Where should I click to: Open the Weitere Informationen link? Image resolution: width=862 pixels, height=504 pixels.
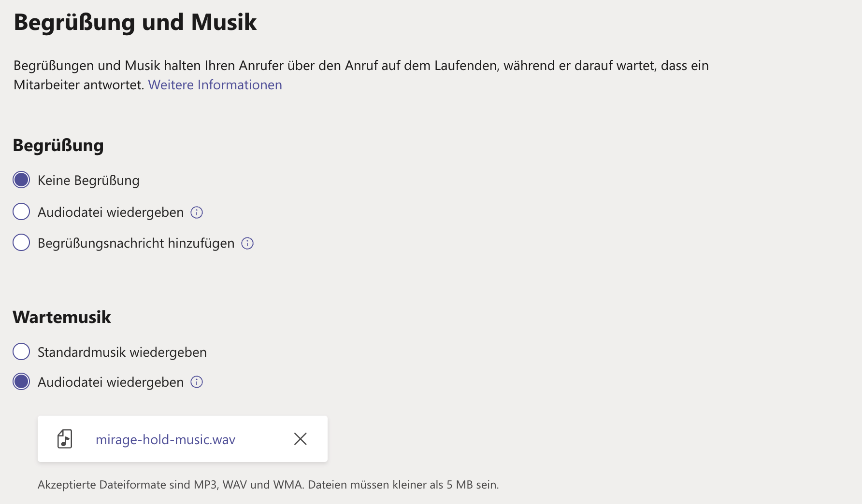pos(215,85)
